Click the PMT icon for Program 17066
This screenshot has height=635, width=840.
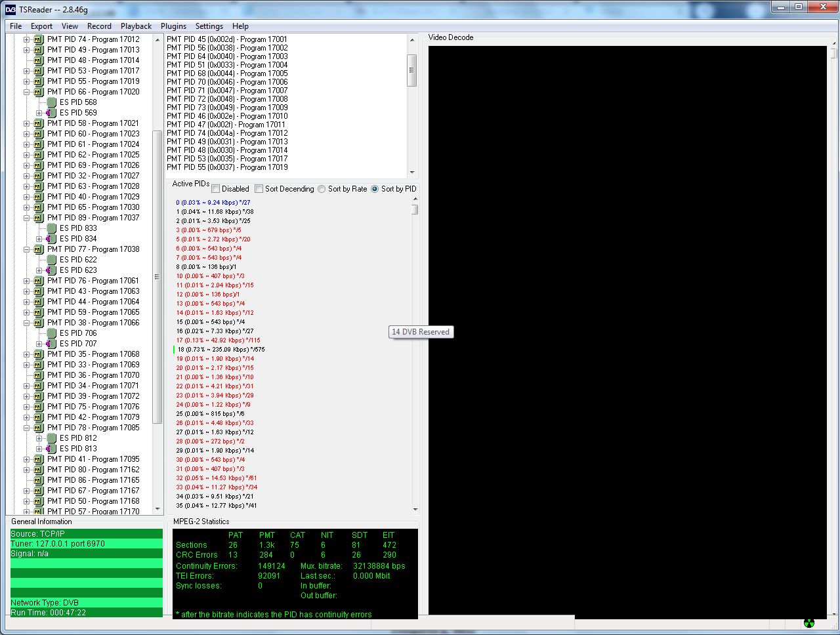click(x=38, y=323)
